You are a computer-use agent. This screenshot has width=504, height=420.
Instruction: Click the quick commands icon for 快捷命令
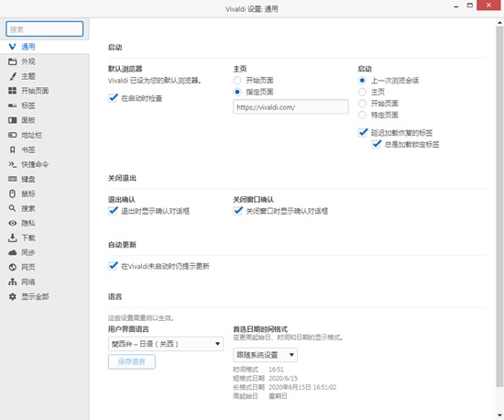[x=12, y=164]
